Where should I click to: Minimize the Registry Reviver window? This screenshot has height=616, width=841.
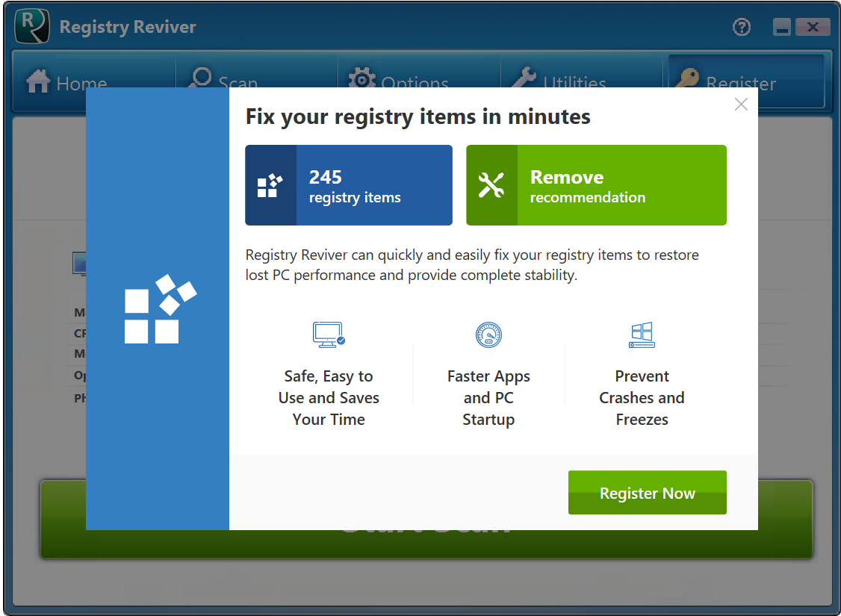[x=782, y=27]
